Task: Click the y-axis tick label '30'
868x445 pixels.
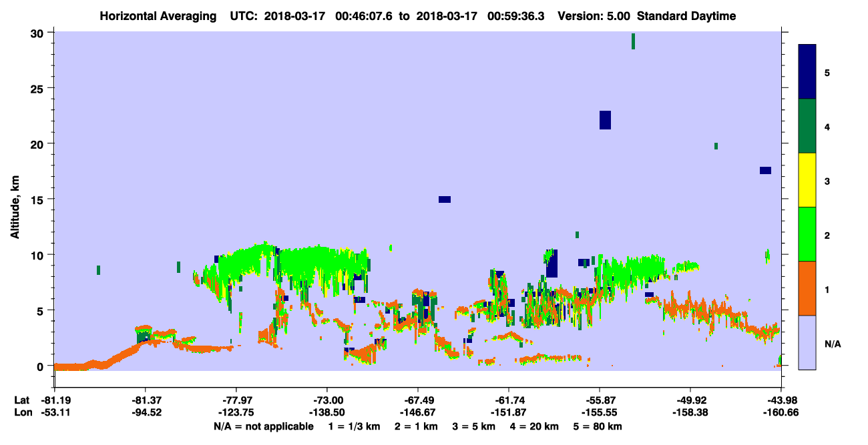Action: pos(39,33)
